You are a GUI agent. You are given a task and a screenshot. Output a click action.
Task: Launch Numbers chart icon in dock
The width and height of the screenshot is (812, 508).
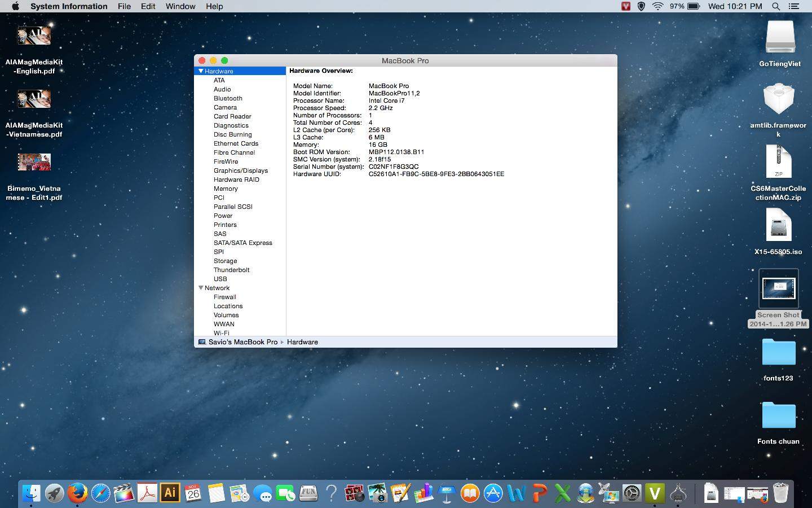tap(424, 493)
